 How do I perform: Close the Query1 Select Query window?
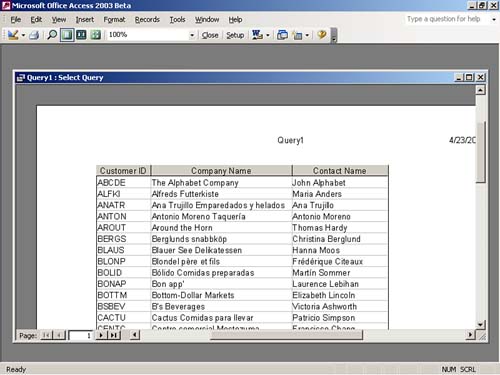480,78
